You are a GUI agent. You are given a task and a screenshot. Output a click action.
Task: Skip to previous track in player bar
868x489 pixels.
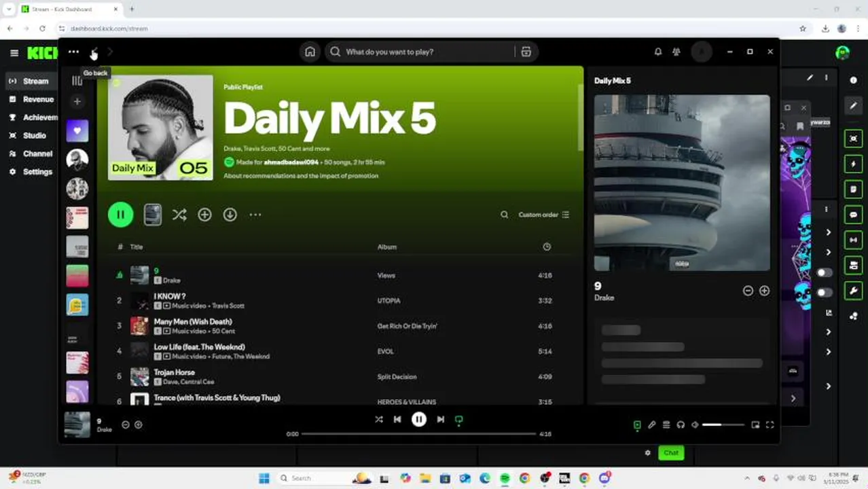[397, 419]
